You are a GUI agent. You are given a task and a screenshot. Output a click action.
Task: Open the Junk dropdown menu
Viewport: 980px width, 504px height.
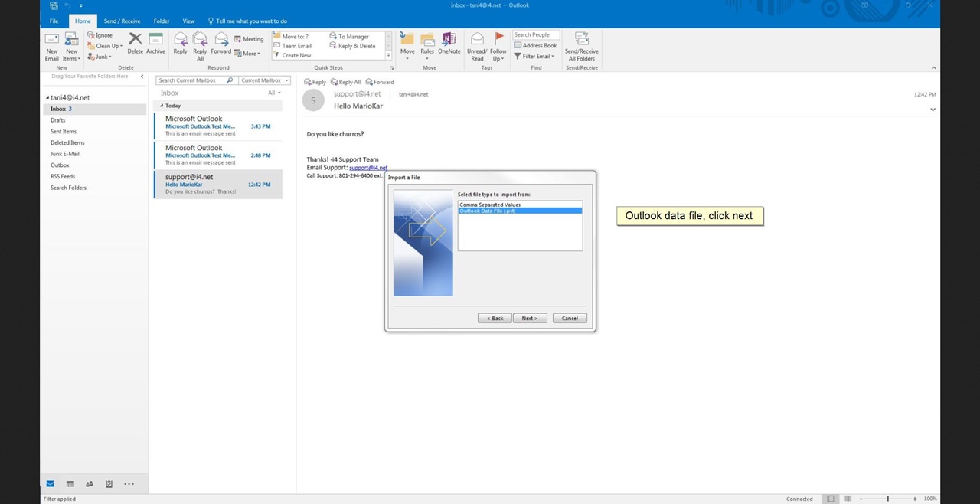[100, 57]
